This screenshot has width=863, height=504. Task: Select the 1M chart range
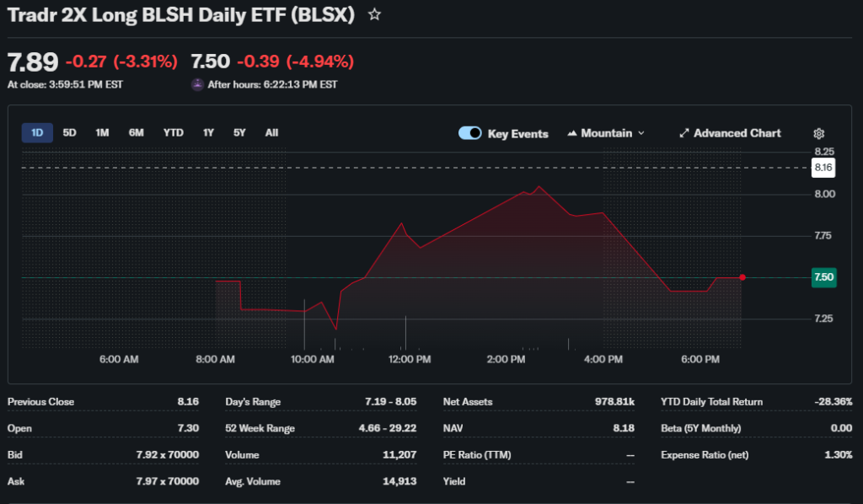click(102, 132)
